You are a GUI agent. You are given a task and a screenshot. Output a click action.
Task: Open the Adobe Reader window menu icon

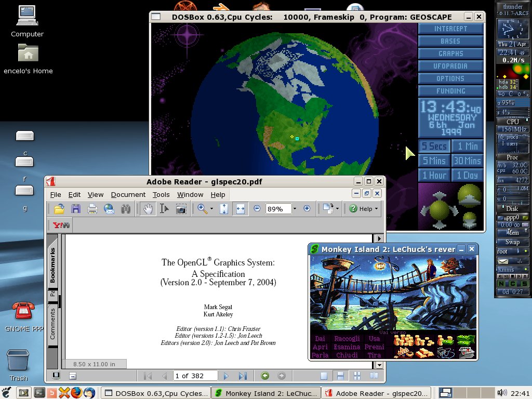pyautogui.click(x=51, y=181)
